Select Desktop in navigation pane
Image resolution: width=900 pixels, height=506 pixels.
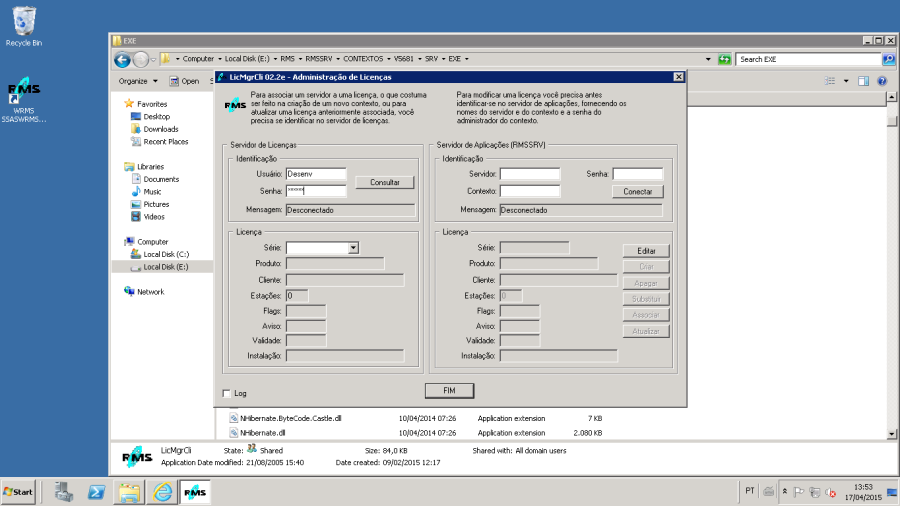tap(157, 116)
